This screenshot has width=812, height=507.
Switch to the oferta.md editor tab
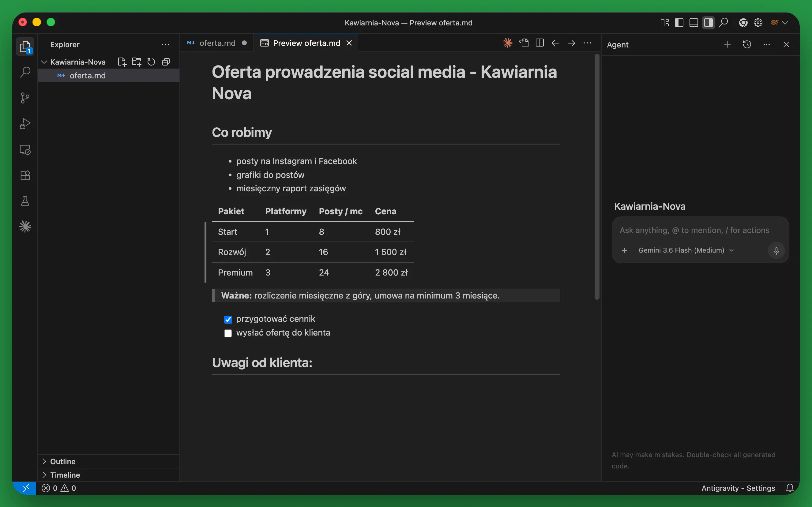click(x=217, y=43)
